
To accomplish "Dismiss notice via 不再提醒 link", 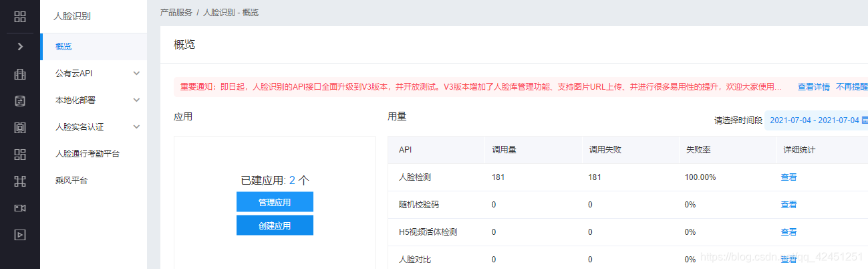I will pyautogui.click(x=851, y=87).
